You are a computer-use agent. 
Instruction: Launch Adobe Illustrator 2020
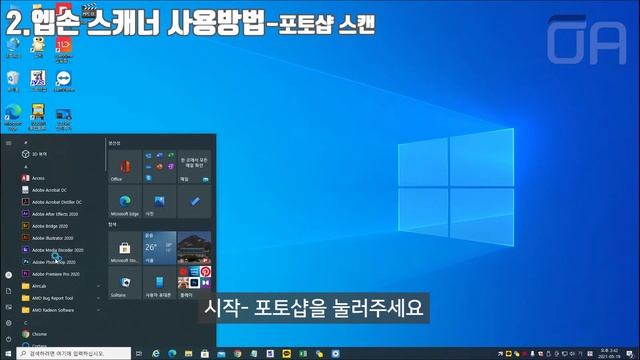coord(52,238)
